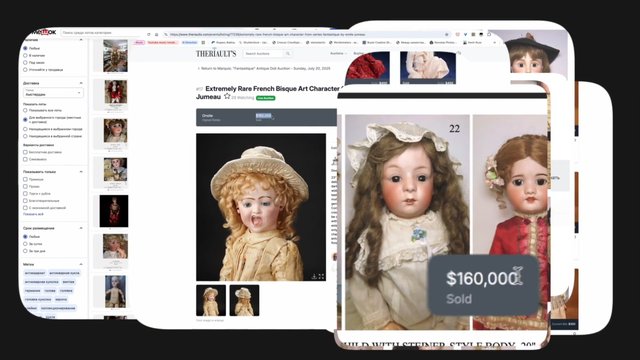Open the pink 'Music' bookmark

click(139, 42)
